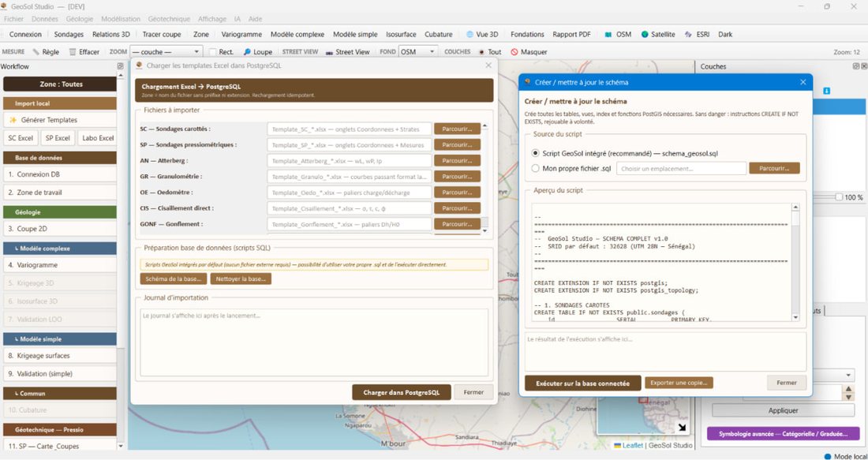Screen dimensions: 868x460
Task: Click the Choisir un emplacement field
Action: click(681, 168)
